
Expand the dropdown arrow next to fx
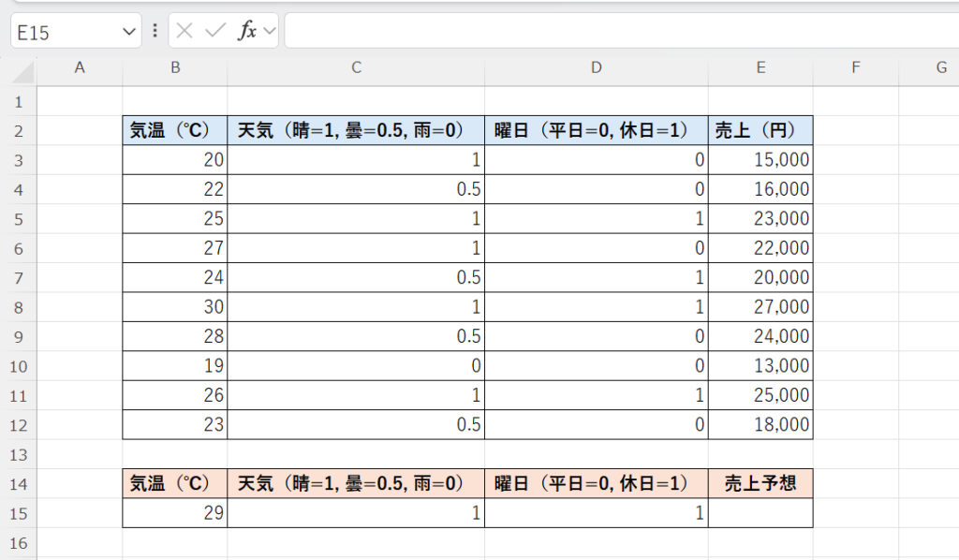point(270,31)
